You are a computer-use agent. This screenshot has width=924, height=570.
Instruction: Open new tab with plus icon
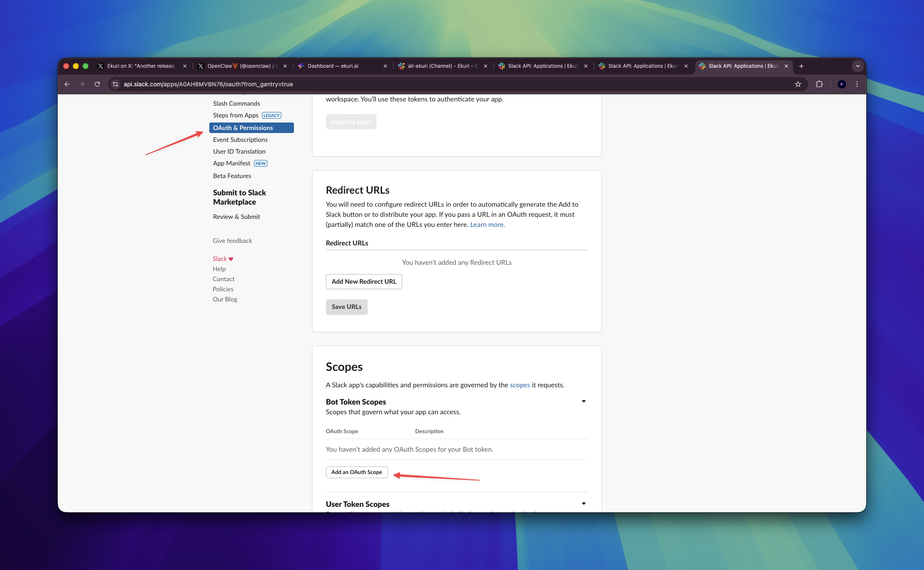[x=801, y=66]
